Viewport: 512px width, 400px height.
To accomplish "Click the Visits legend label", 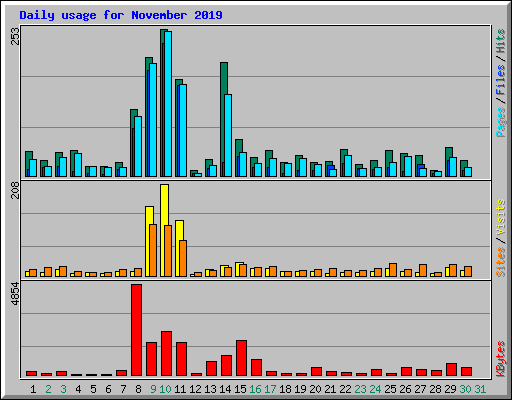I will (500, 218).
